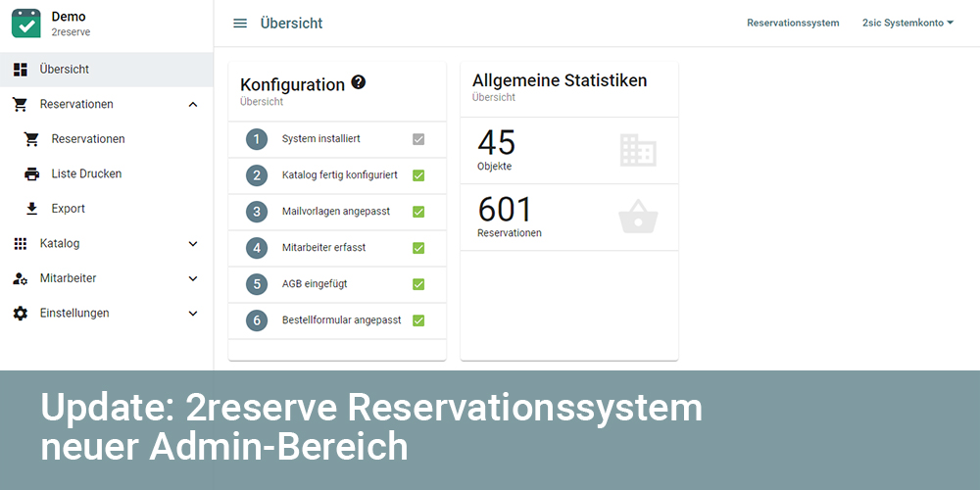Click the System installiert step label

pyautogui.click(x=321, y=139)
